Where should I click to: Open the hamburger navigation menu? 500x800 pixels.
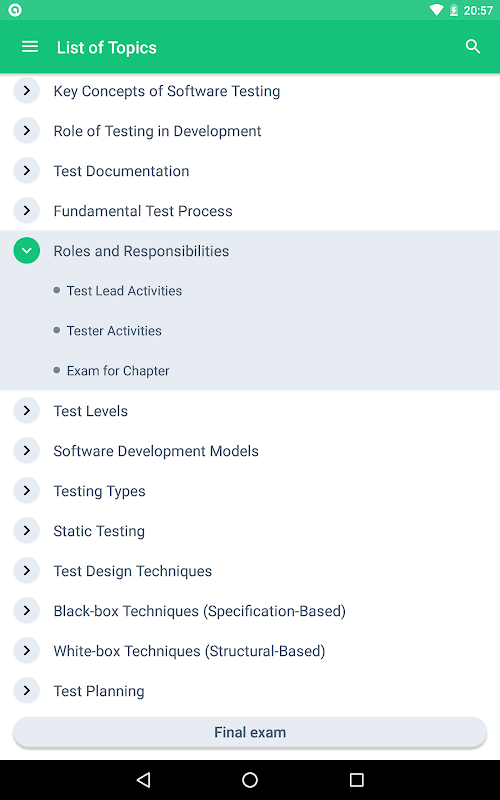(x=30, y=47)
